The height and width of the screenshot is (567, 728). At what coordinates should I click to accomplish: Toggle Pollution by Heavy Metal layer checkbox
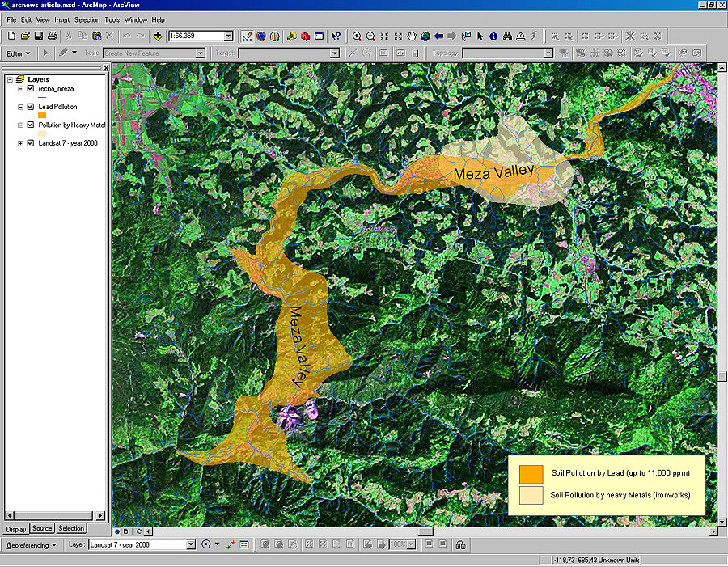point(31,125)
